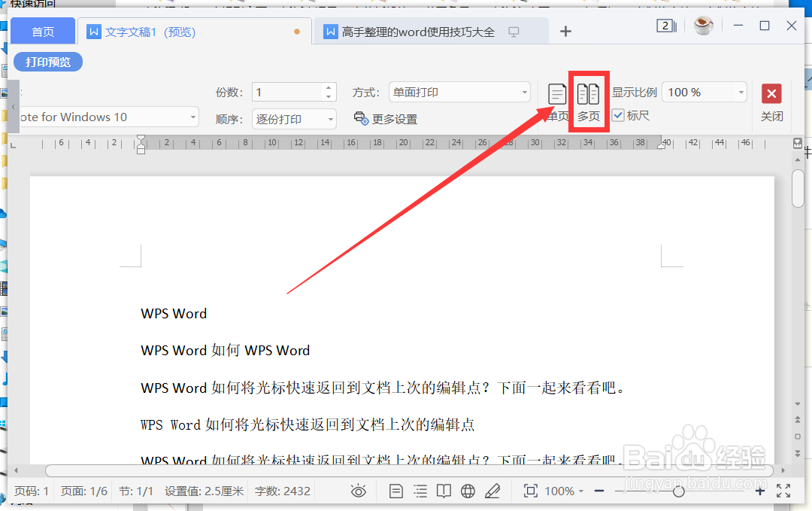Click the zoom slider handle
Image resolution: width=812 pixels, height=511 pixels.
(679, 491)
